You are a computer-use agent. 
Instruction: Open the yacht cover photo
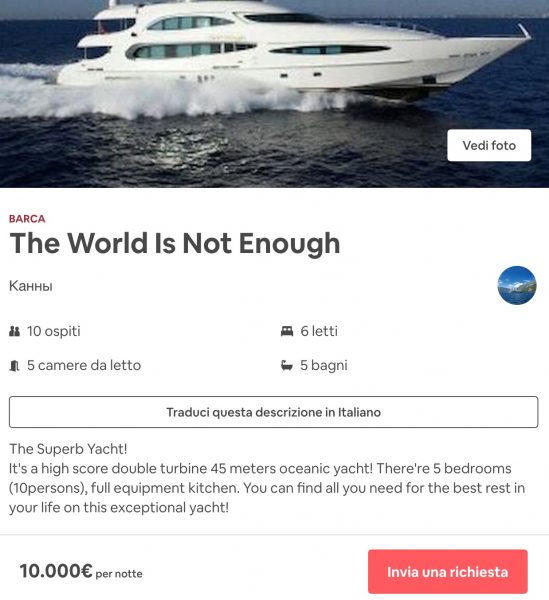[274, 94]
